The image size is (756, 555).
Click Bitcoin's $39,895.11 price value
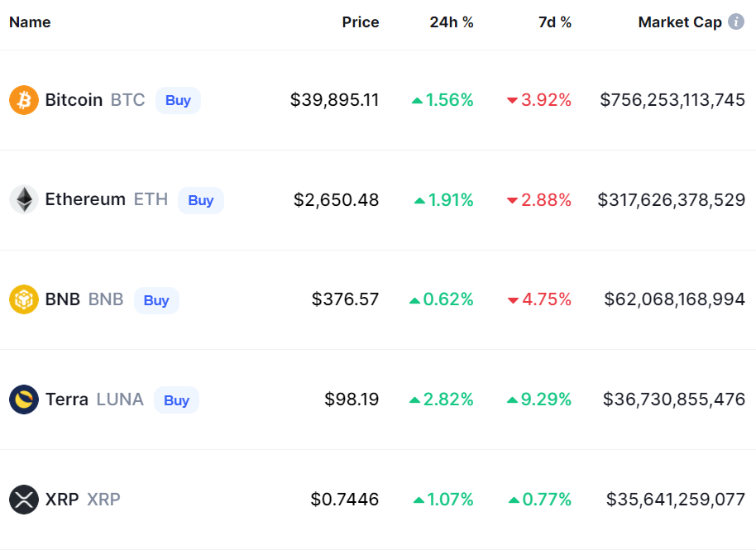click(x=335, y=100)
